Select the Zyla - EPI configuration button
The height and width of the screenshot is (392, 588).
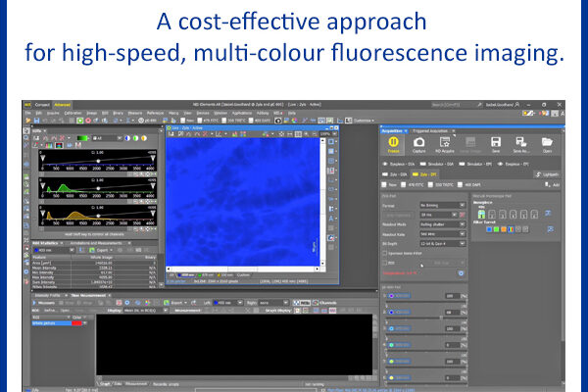(424, 174)
